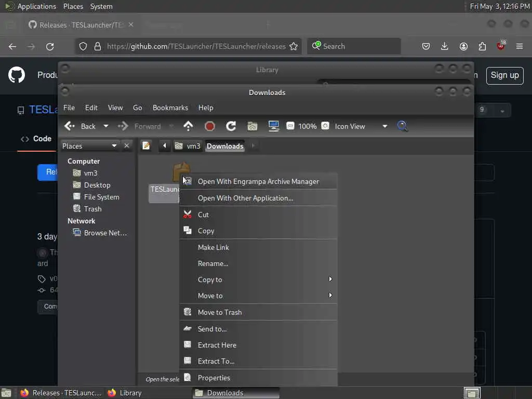Open the Edit menu

coord(91,108)
